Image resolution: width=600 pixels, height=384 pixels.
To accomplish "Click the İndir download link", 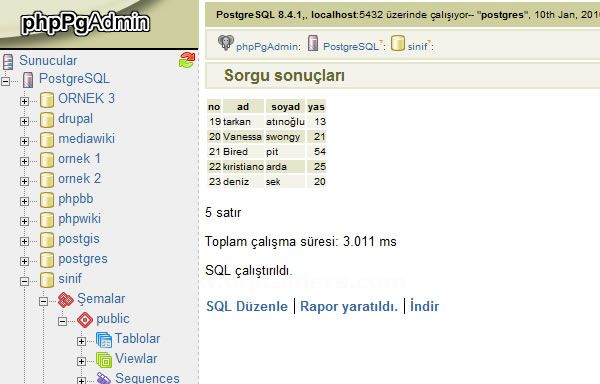I will click(x=424, y=306).
